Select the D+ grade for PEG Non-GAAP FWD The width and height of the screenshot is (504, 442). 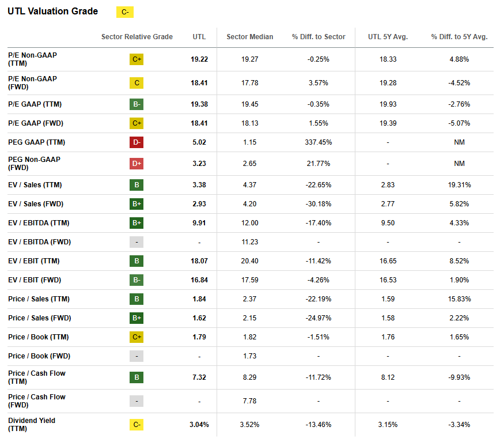137,163
